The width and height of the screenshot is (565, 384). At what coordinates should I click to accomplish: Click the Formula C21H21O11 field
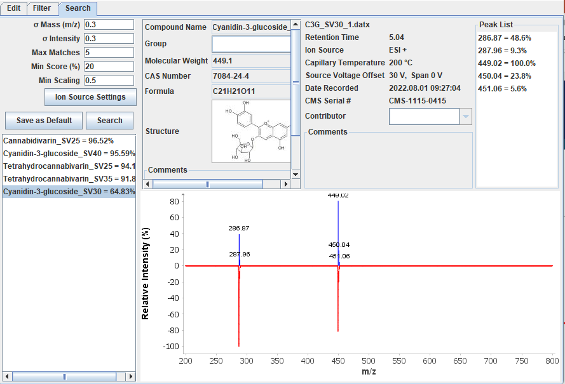pos(251,91)
